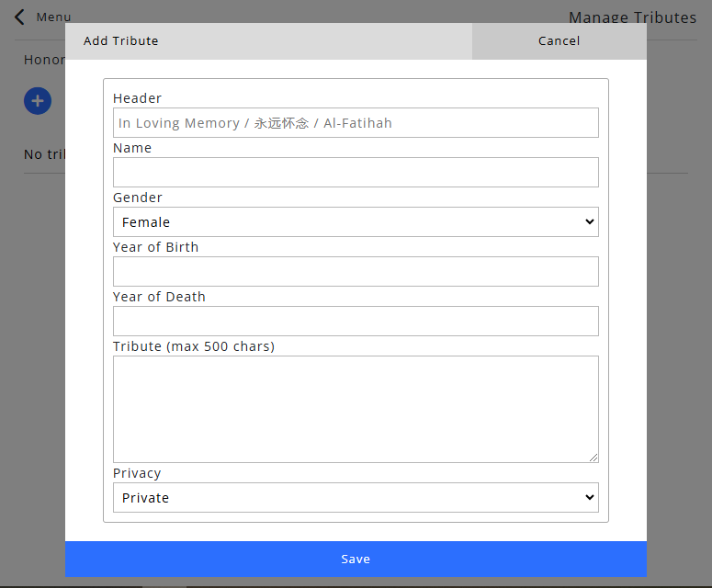This screenshot has height=588, width=712.
Task: Click into the Name field
Action: (x=356, y=173)
